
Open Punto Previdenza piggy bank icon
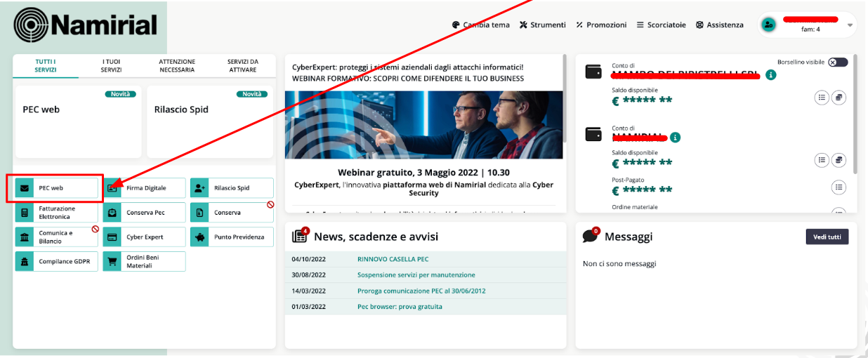200,237
